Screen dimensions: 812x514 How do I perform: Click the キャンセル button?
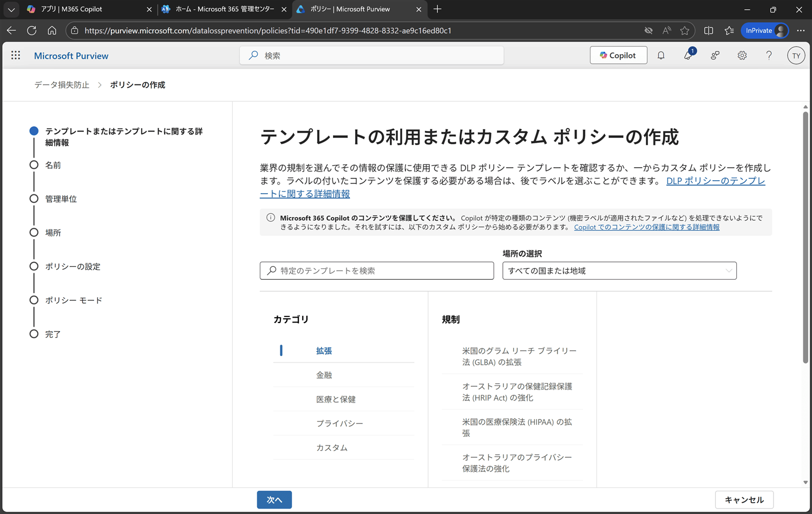(744, 500)
